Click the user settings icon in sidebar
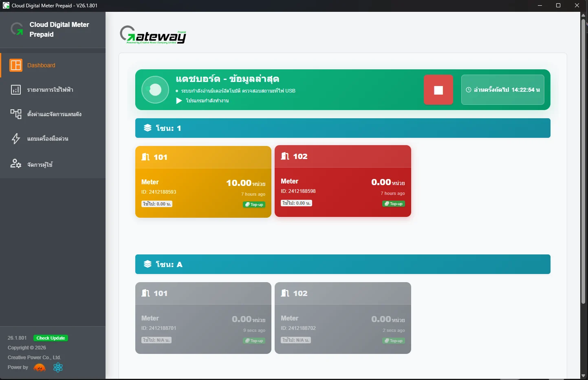The width and height of the screenshot is (588, 380). click(x=16, y=164)
